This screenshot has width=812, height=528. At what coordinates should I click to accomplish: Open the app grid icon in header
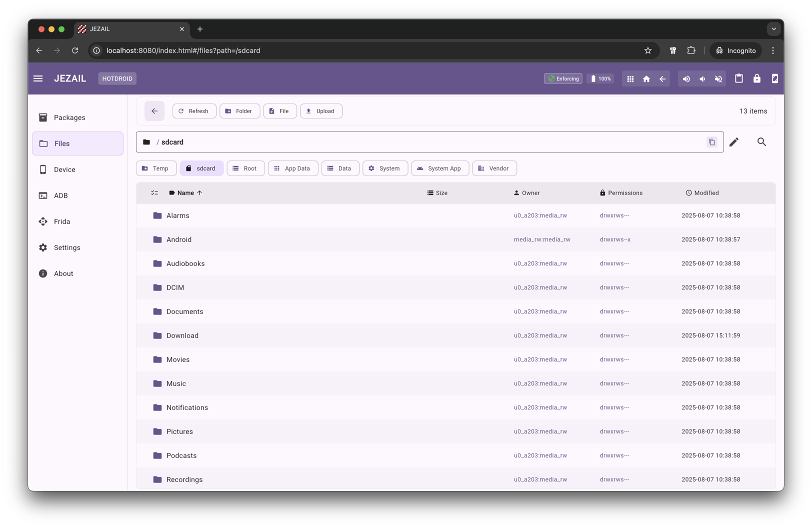point(630,78)
